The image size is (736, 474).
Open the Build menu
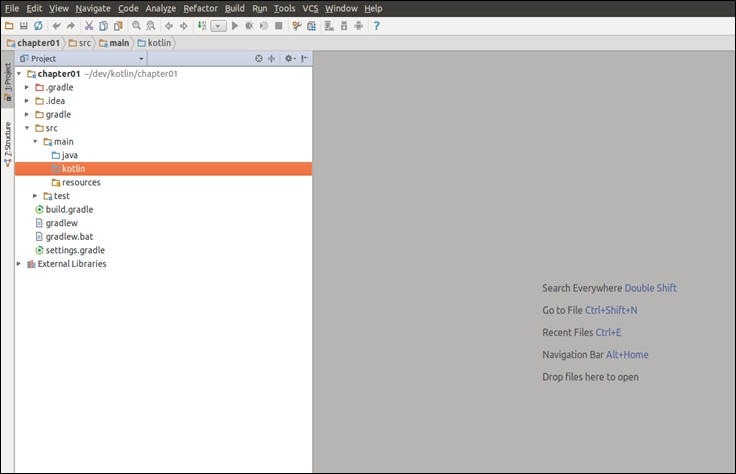(x=234, y=8)
